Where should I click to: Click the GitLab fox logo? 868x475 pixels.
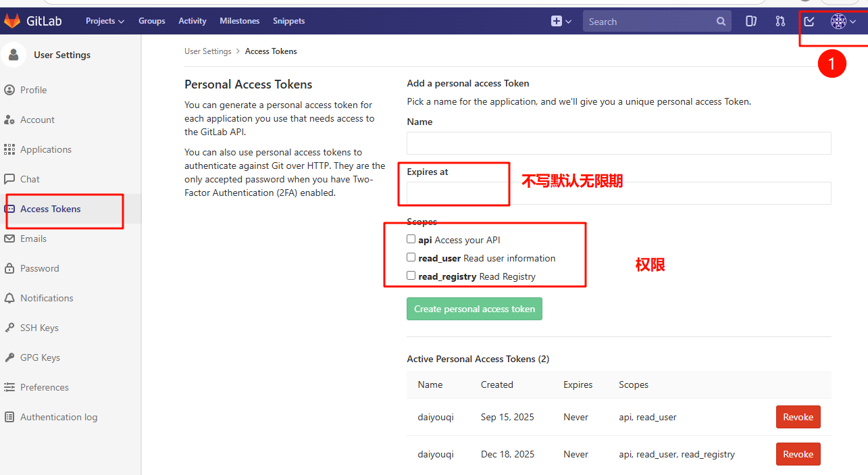[x=12, y=21]
